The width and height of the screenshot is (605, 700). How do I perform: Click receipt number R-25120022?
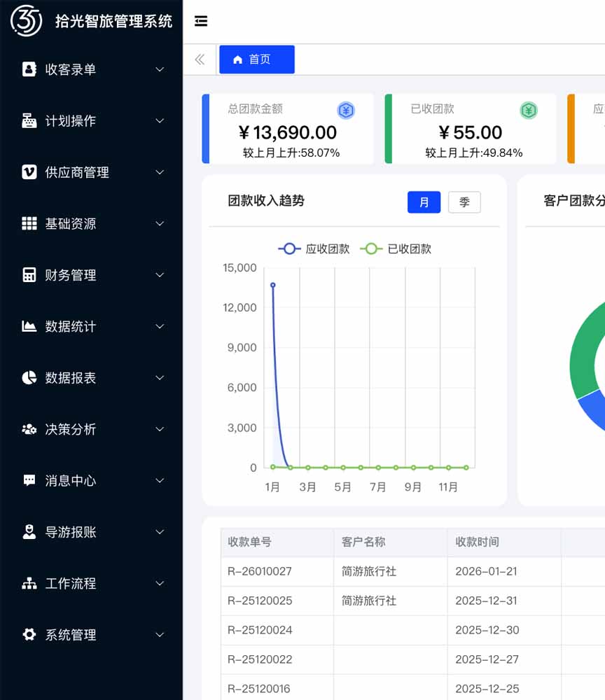[260, 659]
